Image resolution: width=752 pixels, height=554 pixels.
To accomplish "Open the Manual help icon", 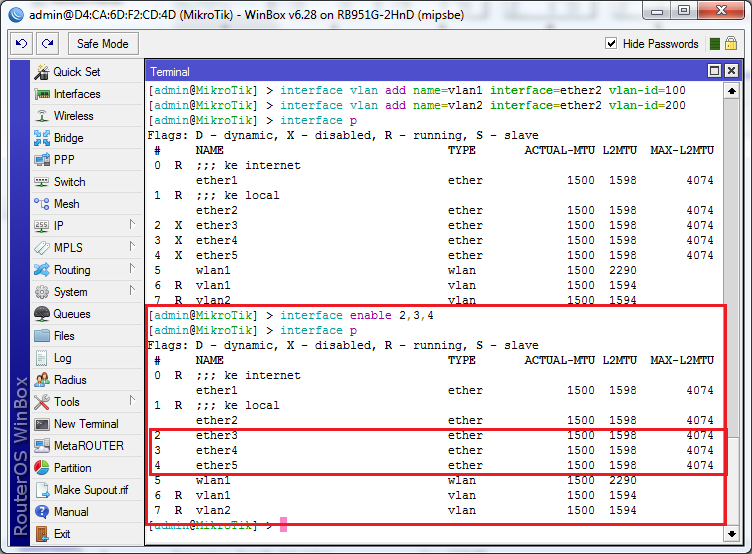I will [x=42, y=512].
